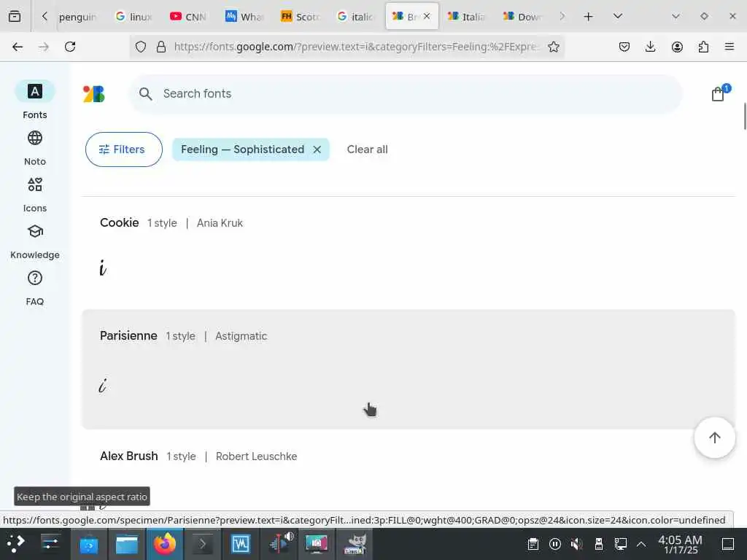The width and height of the screenshot is (747, 560).
Task: Switch to Firefox in taskbar
Action: pyautogui.click(x=165, y=544)
